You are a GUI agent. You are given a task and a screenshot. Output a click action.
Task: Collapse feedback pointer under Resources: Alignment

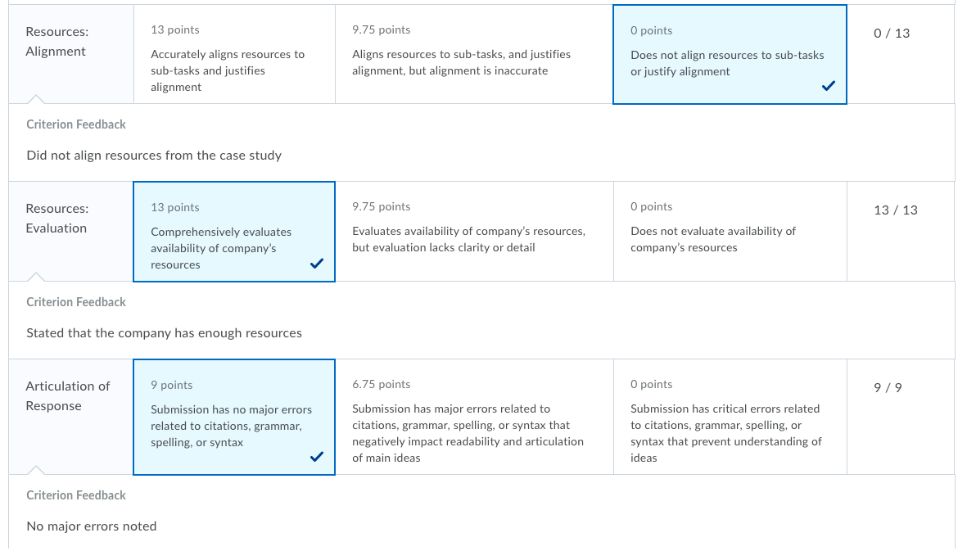pyautogui.click(x=36, y=100)
